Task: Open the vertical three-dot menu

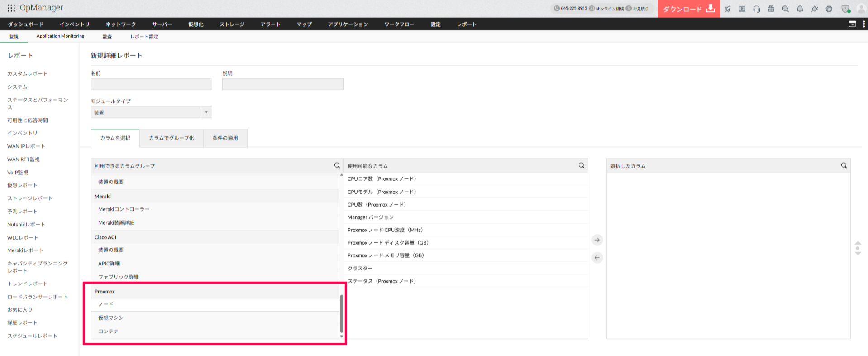Action: (863, 24)
